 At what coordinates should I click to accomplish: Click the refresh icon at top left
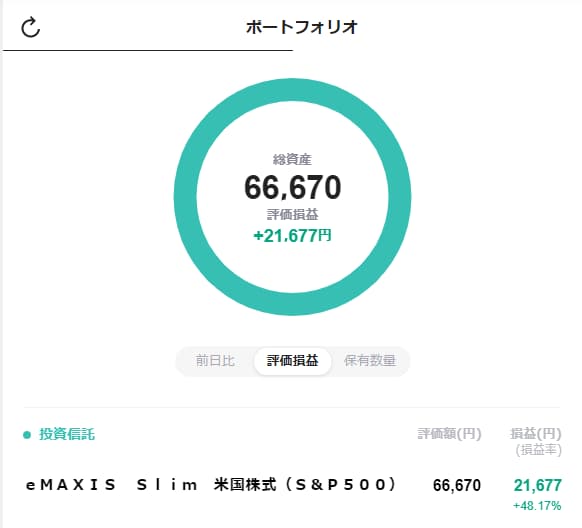[30, 27]
